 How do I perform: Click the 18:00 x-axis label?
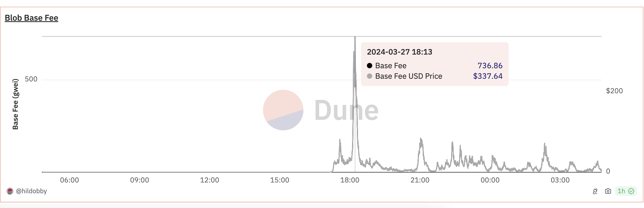tap(350, 180)
